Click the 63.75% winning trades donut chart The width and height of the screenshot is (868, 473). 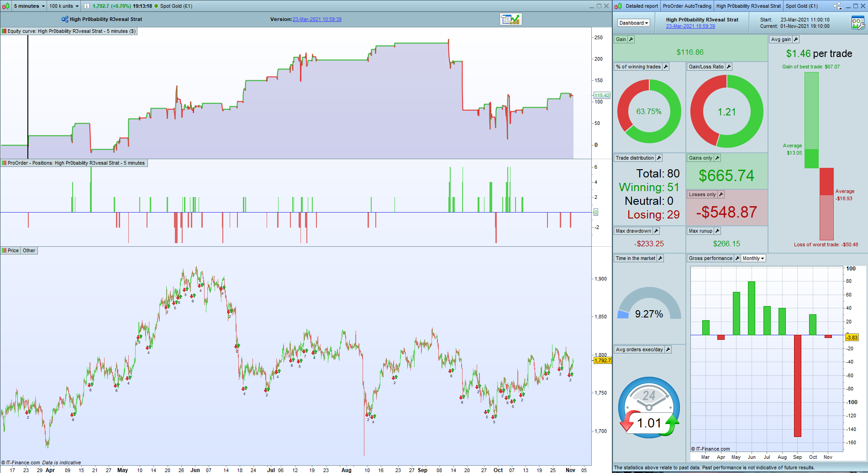tap(649, 111)
